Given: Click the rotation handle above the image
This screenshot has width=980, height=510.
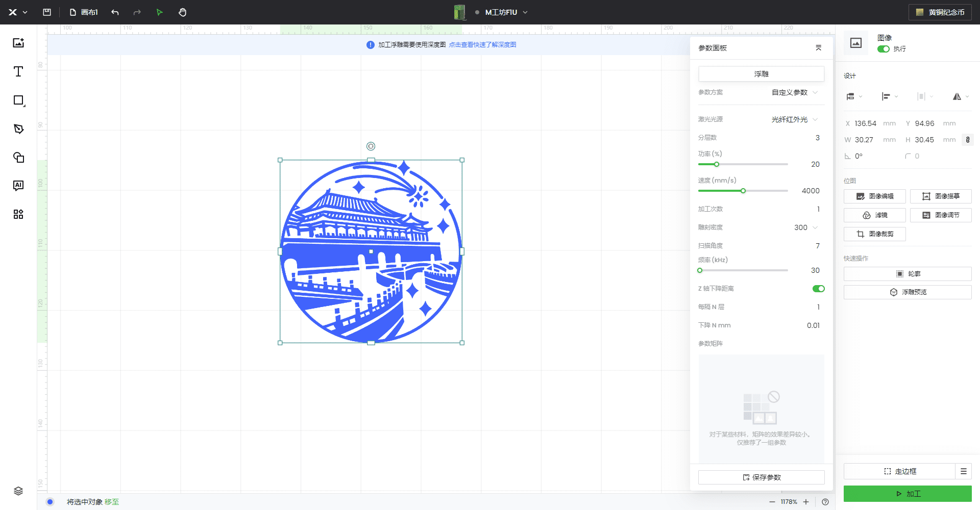Looking at the screenshot, I should [x=371, y=146].
